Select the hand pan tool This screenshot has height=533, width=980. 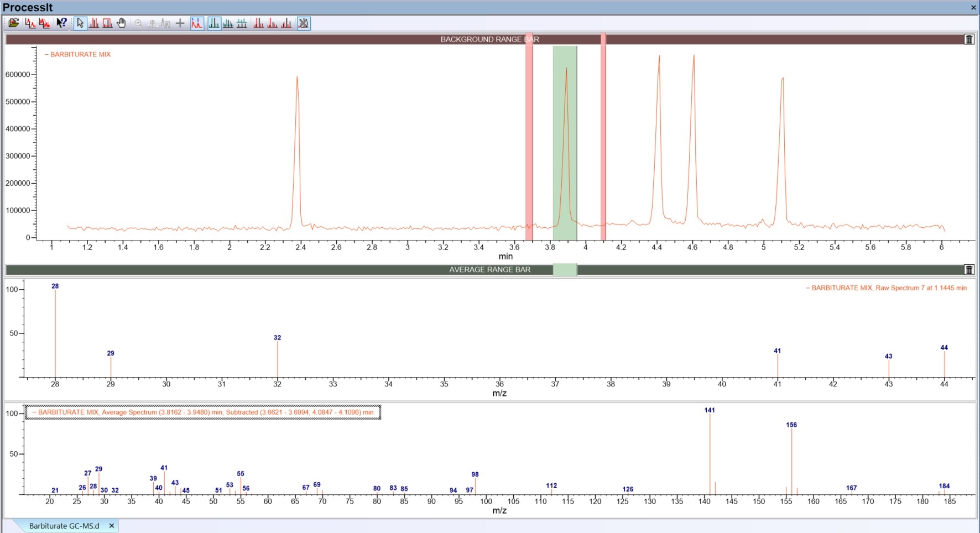121,23
